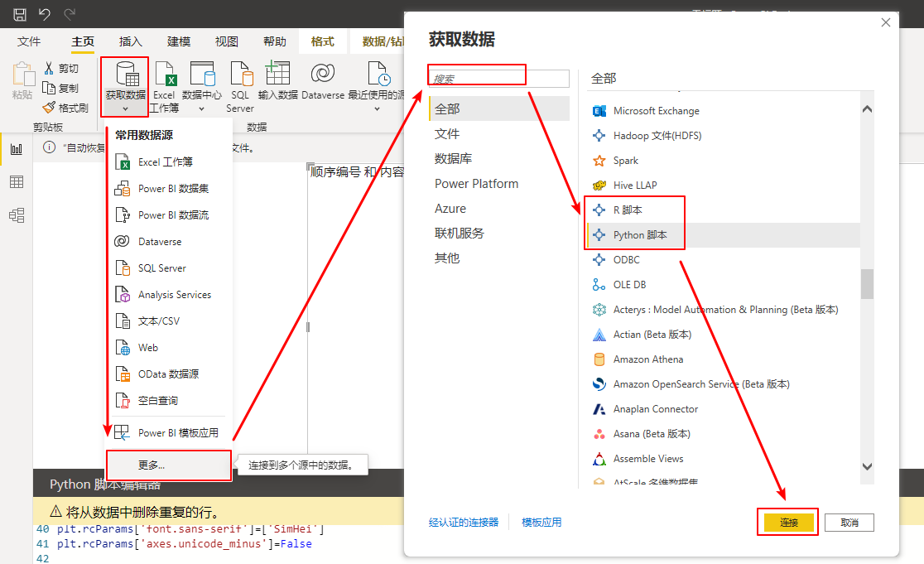This screenshot has width=924, height=564.
Task: Select 联机服务 category in dialog
Action: pyautogui.click(x=499, y=233)
